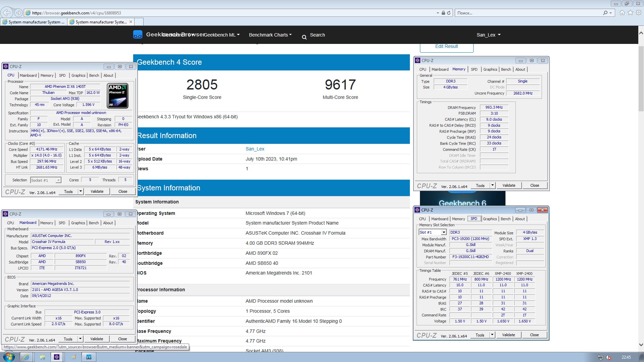Open the San_Lex account dropdown
The image size is (644, 362).
click(x=488, y=35)
